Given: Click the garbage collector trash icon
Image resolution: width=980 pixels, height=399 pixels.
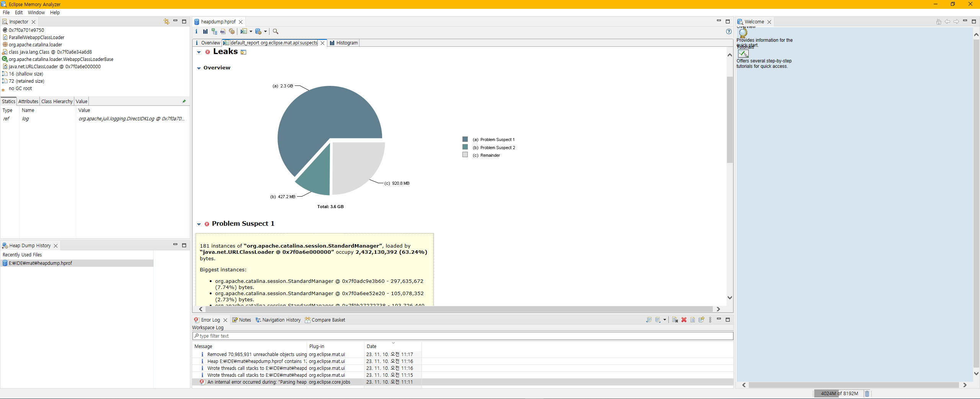Looking at the screenshot, I should pos(867,394).
